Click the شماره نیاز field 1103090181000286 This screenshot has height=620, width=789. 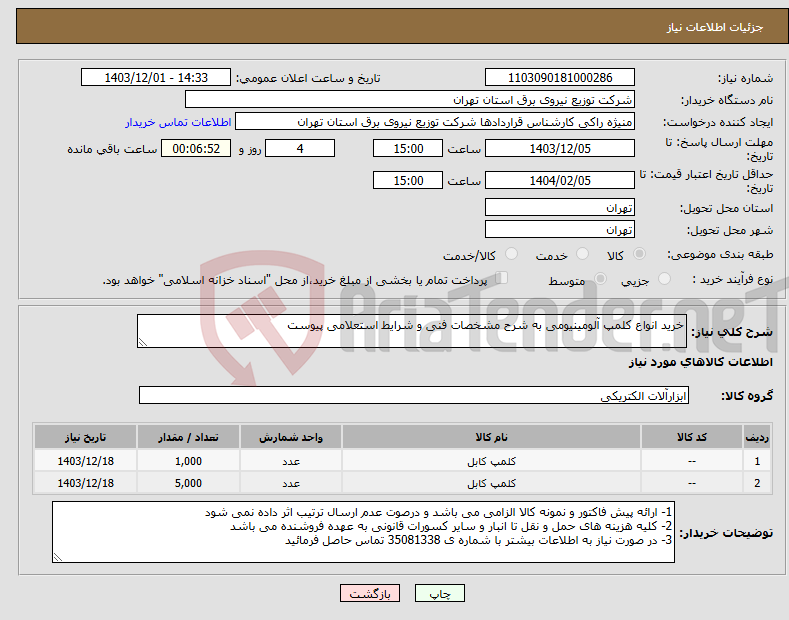pyautogui.click(x=560, y=78)
